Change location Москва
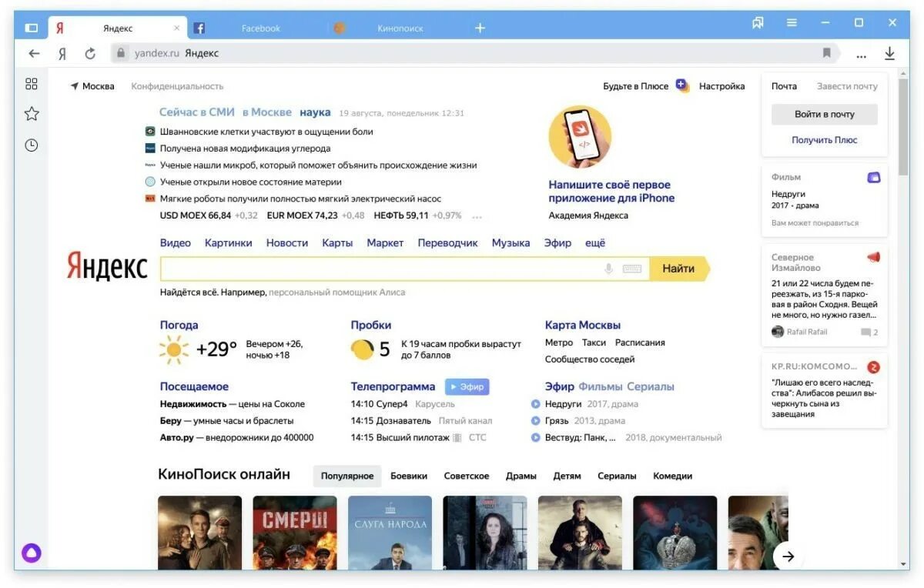Screen dimensions: 924x588 92,86
